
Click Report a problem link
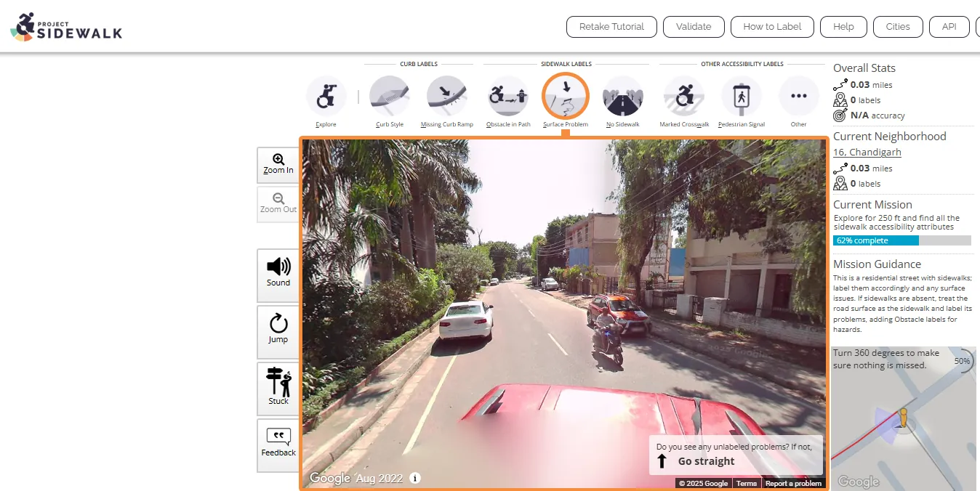coord(793,483)
